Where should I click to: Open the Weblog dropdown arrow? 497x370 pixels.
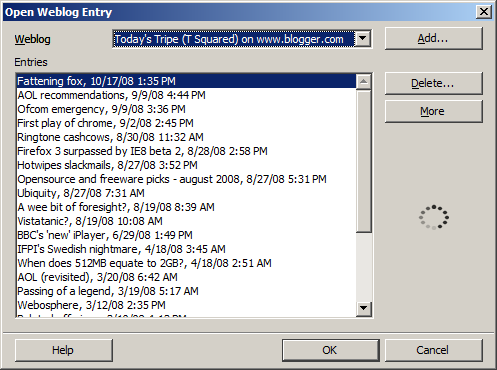362,39
